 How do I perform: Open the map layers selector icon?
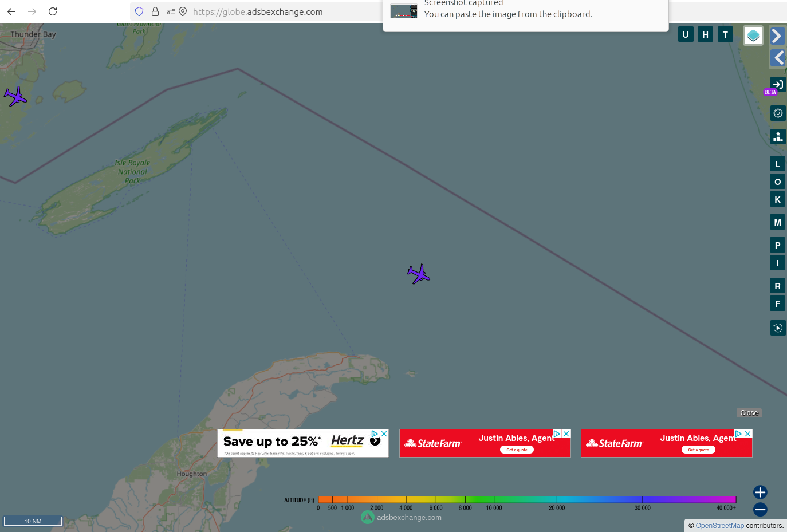pyautogui.click(x=753, y=36)
